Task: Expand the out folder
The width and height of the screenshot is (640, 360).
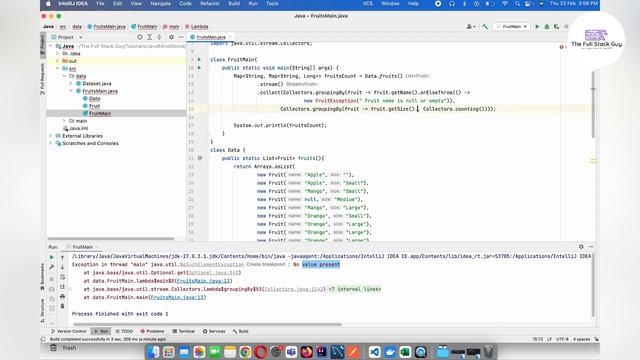Action: [x=58, y=61]
